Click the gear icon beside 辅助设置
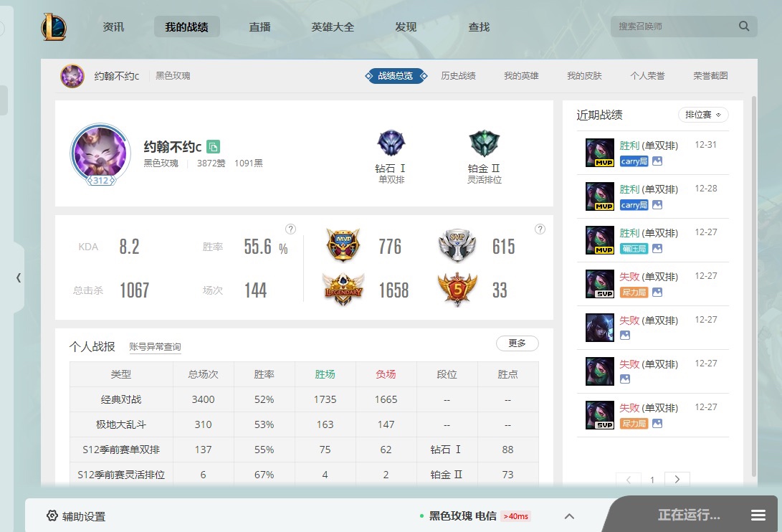Screen dimensions: 782x532 [x=52, y=516]
